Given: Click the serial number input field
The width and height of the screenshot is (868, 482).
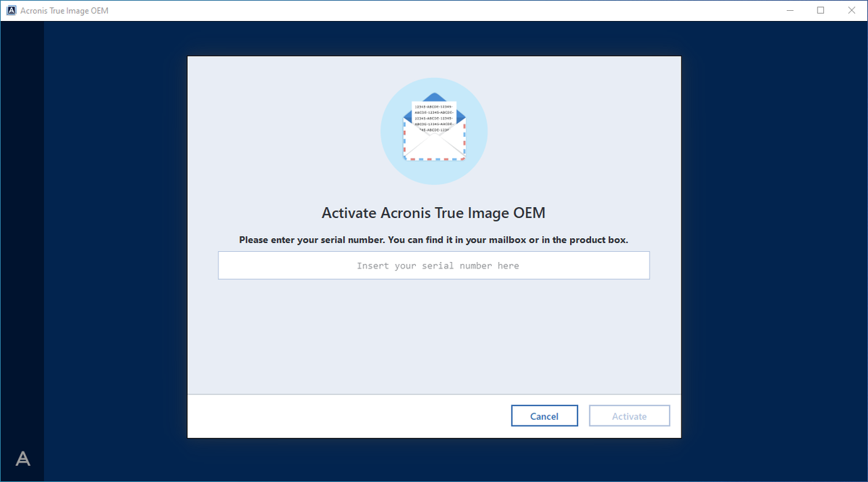Looking at the screenshot, I should [434, 266].
